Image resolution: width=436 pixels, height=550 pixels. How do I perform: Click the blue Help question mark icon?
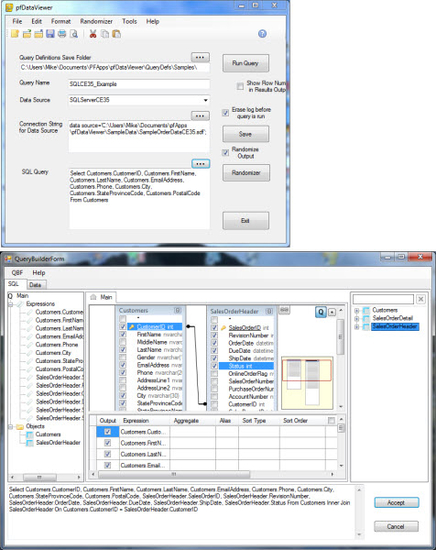click(262, 34)
